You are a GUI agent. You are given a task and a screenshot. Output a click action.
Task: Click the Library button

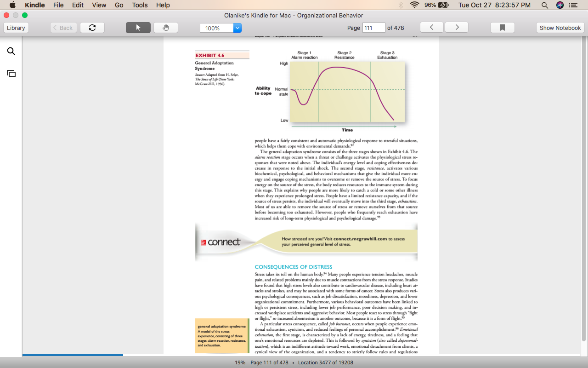point(16,28)
